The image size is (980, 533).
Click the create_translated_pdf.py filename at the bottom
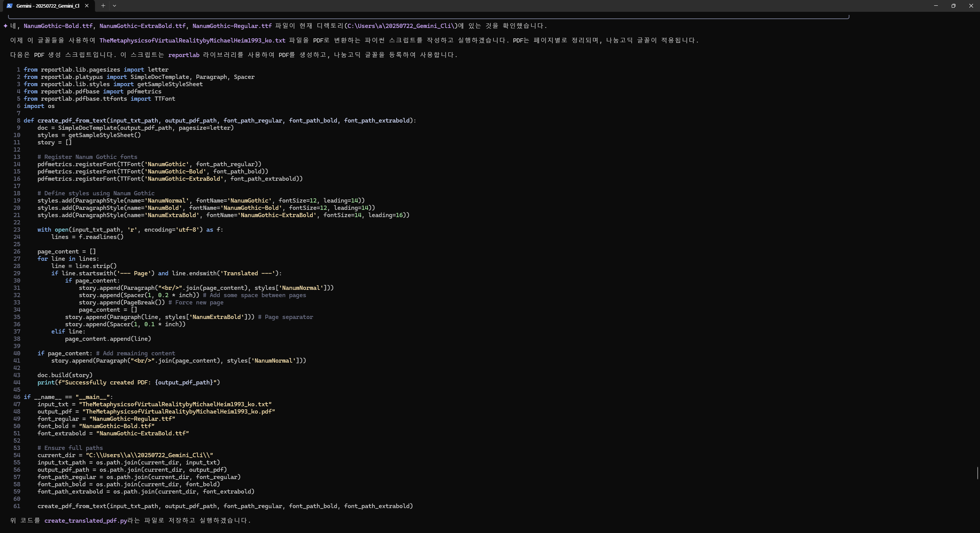pos(85,521)
